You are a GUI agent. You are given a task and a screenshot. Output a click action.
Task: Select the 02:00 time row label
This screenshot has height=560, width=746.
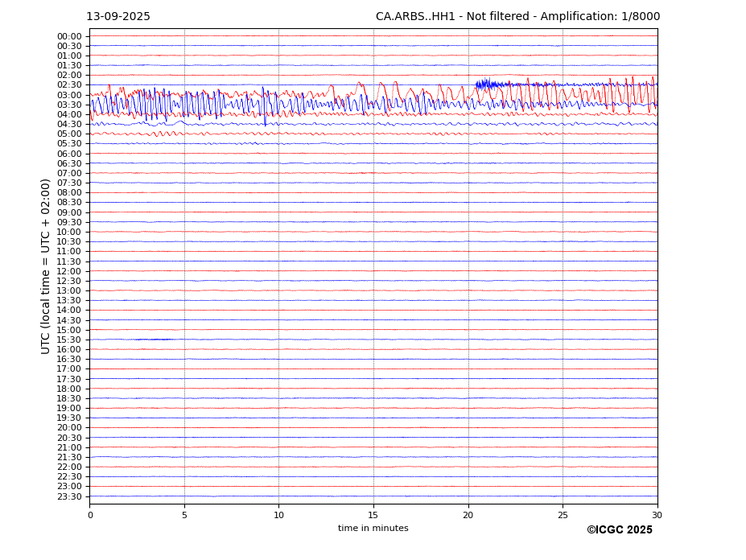pyautogui.click(x=69, y=75)
